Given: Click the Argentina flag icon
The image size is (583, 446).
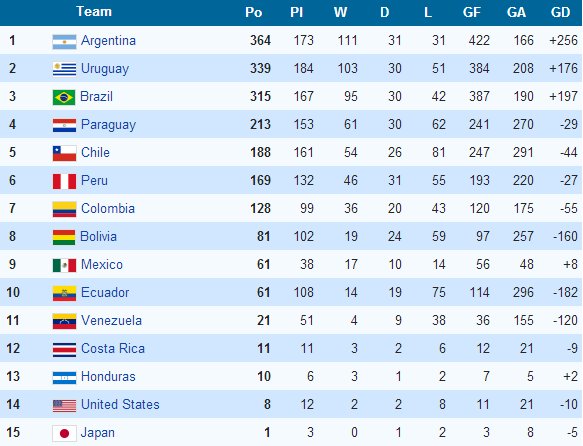Looking at the screenshot, I should click(64, 42).
